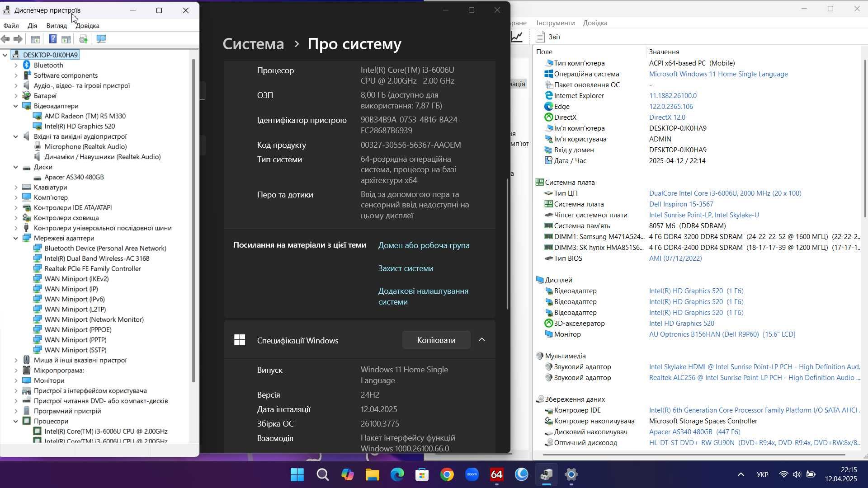Click the battery icon in the system tray

[811, 475]
